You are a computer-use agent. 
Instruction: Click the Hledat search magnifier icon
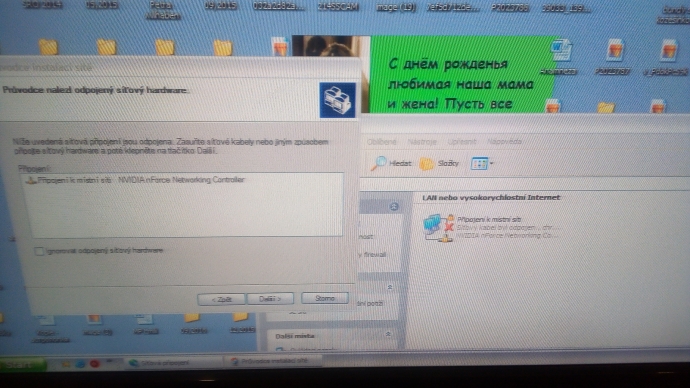coord(378,163)
